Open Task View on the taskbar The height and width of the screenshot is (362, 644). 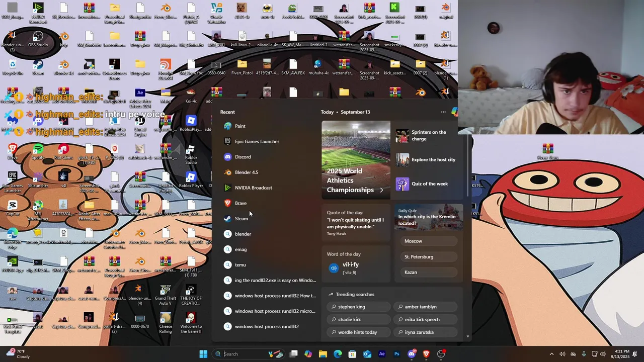click(294, 354)
